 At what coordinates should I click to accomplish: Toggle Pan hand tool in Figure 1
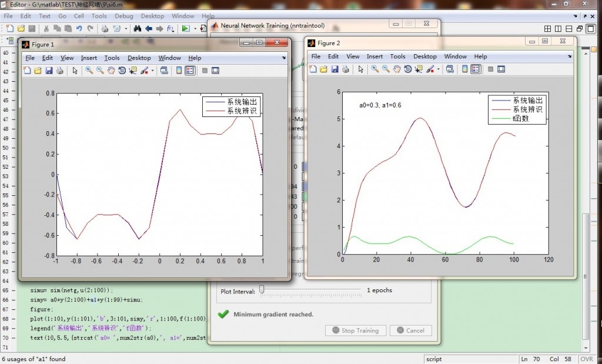click(111, 71)
